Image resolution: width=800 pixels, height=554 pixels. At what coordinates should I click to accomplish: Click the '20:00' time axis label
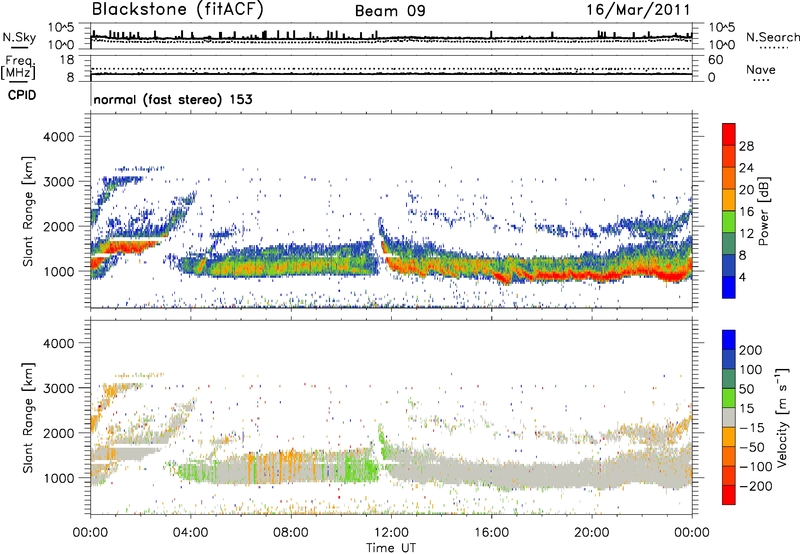592,533
